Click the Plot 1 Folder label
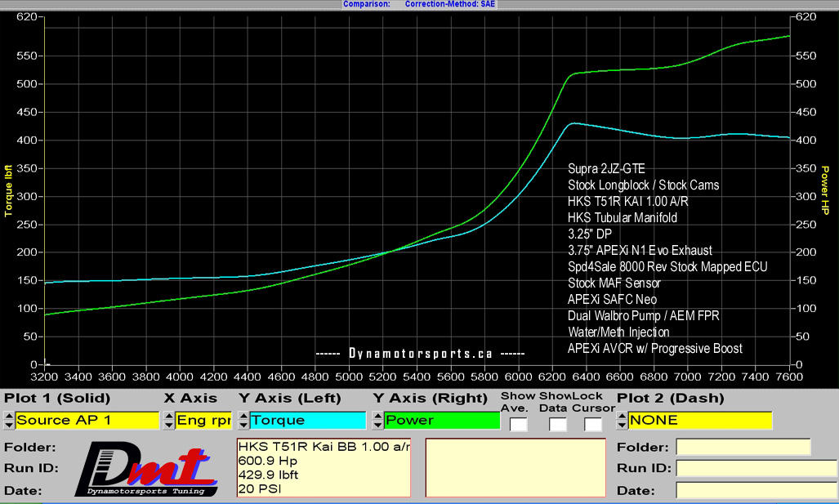This screenshot has height=504, width=839. pyautogui.click(x=30, y=448)
